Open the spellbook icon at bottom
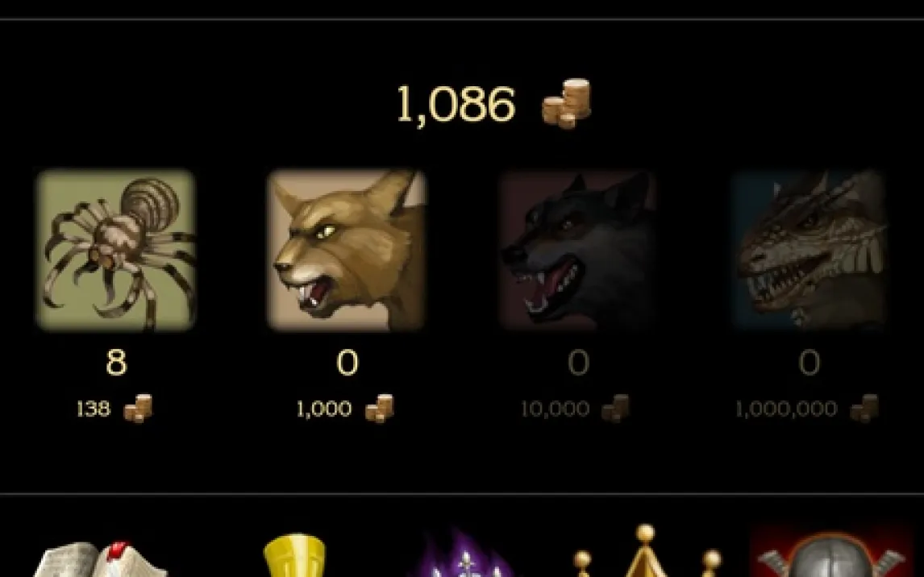924x577 pixels. click(100, 559)
